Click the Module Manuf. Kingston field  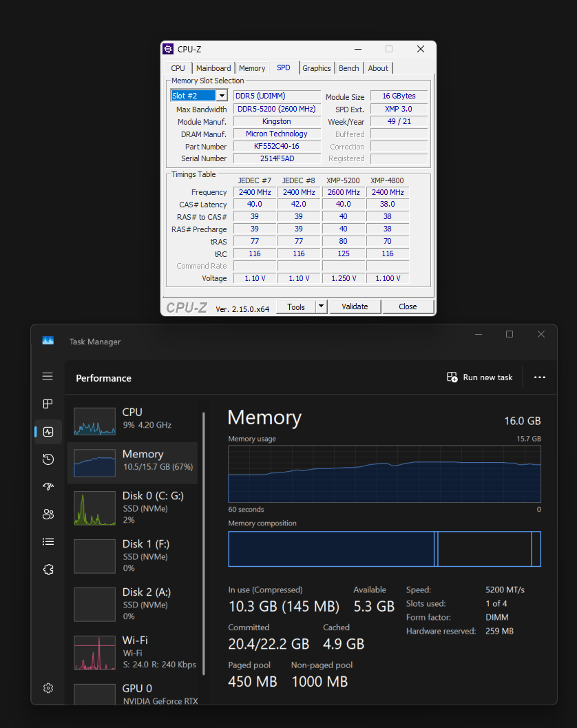click(277, 121)
